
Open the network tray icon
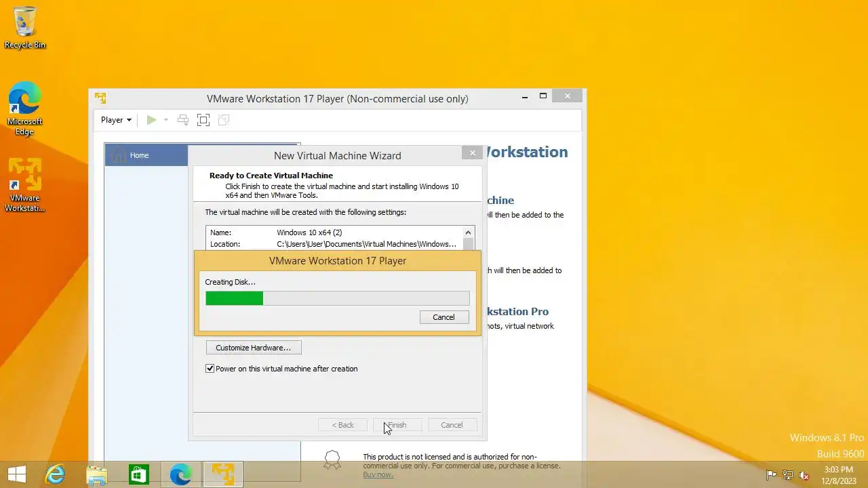[788, 475]
